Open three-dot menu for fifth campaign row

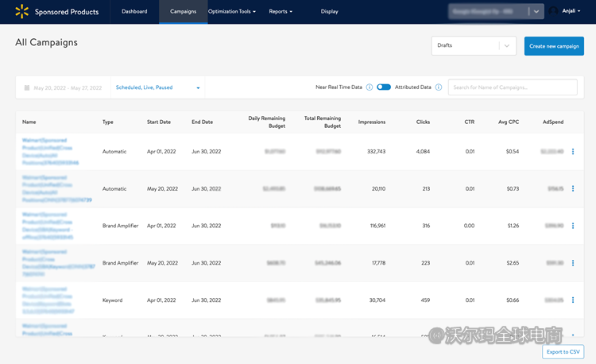tap(573, 300)
